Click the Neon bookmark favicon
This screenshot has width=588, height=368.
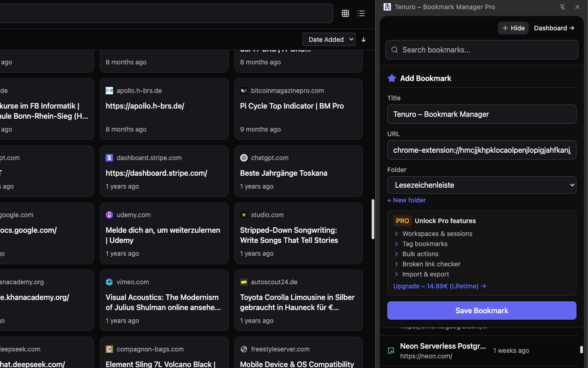coord(391,351)
